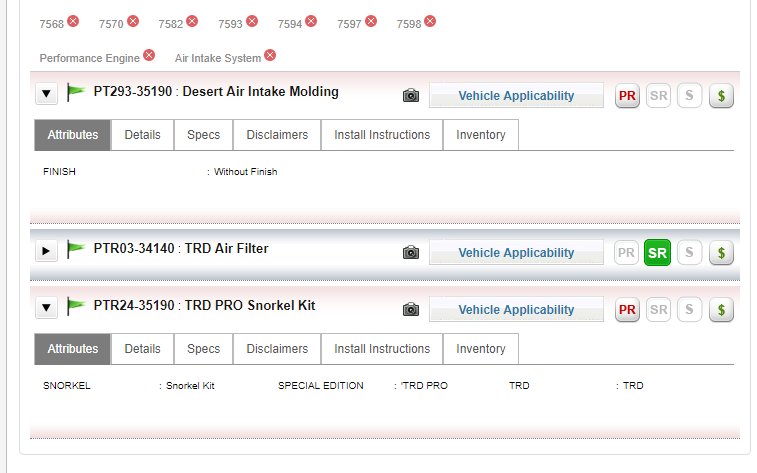Image resolution: width=757 pixels, height=473 pixels.
Task: Remove the 7597 filter tag
Action: click(371, 21)
